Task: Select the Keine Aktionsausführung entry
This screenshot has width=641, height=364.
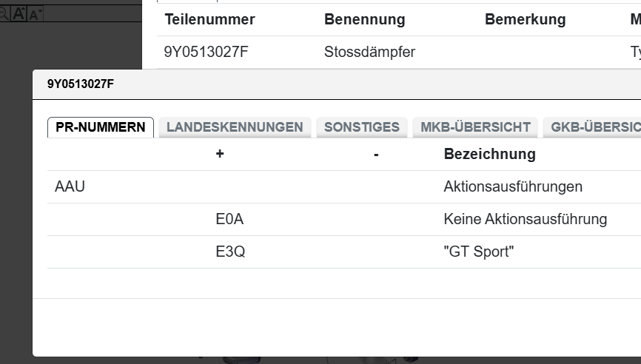Action: tap(525, 219)
